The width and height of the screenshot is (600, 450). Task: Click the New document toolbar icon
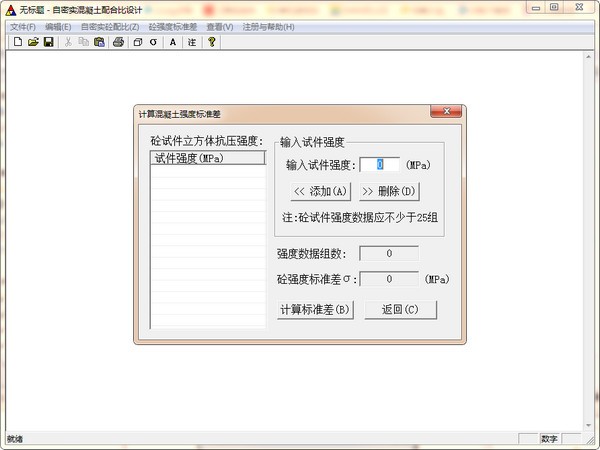point(18,42)
